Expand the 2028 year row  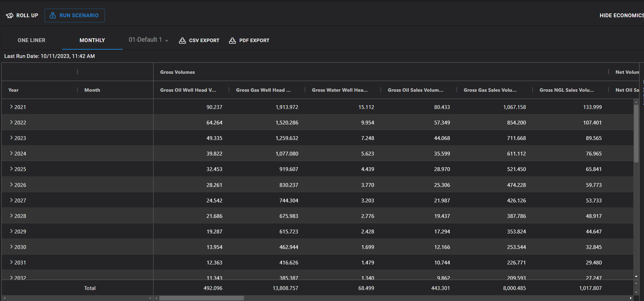pyautogui.click(x=11, y=216)
